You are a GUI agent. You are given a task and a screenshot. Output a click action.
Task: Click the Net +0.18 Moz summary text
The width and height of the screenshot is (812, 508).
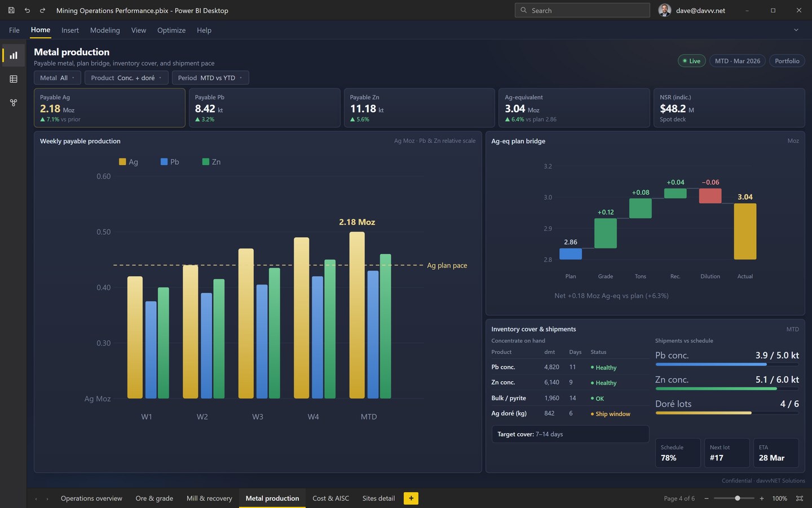(x=611, y=295)
